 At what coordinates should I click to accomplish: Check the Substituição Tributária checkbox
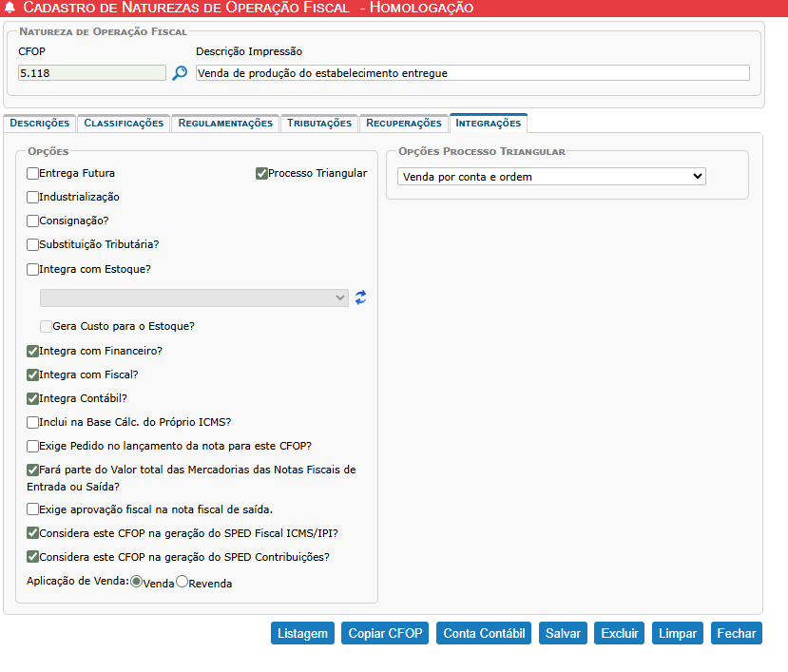click(33, 244)
